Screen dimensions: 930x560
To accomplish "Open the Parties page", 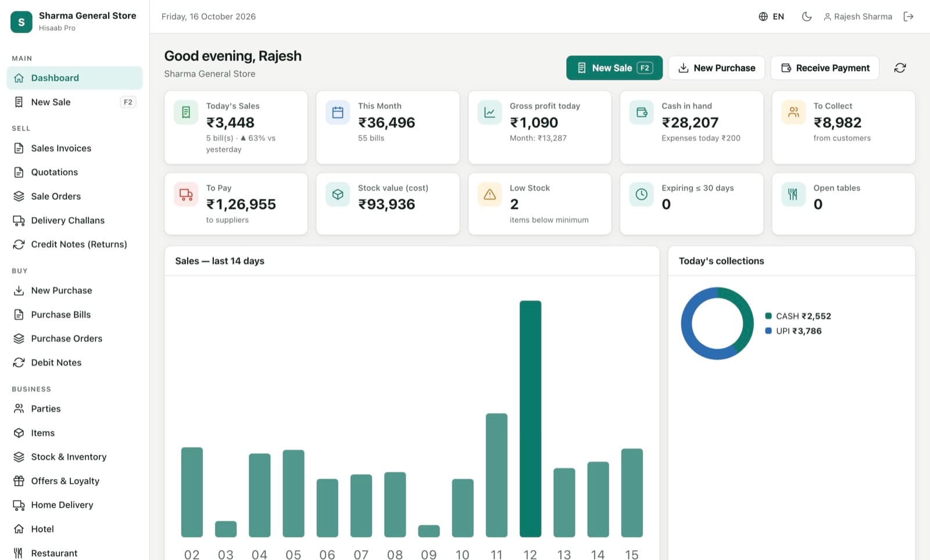I will [74, 409].
